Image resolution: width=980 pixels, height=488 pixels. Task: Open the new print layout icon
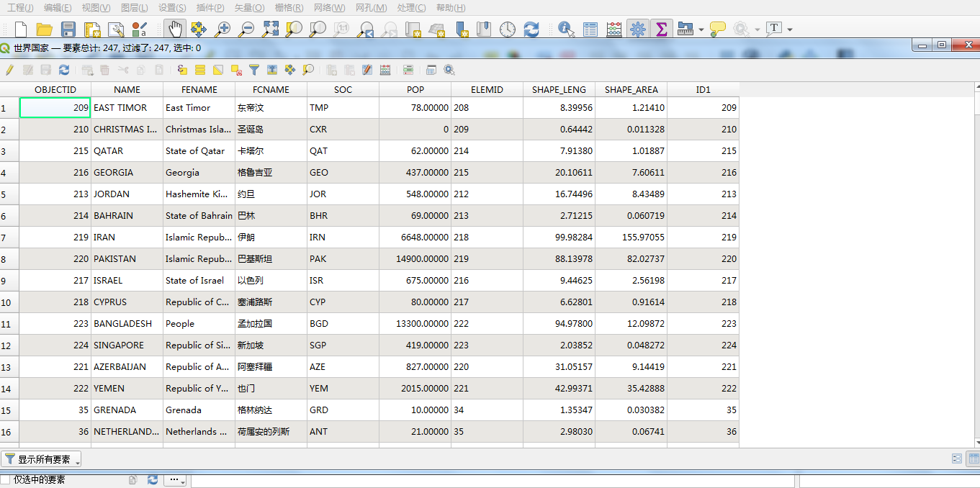click(x=92, y=30)
